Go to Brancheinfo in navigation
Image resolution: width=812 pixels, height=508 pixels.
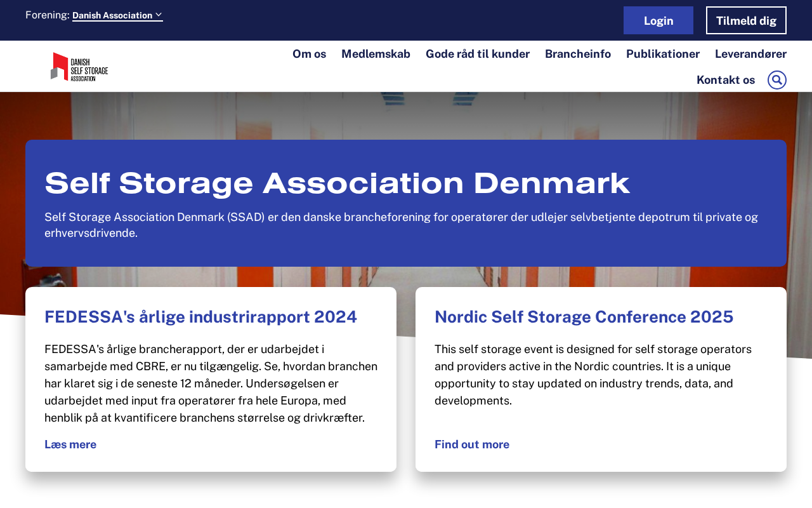[x=577, y=54]
